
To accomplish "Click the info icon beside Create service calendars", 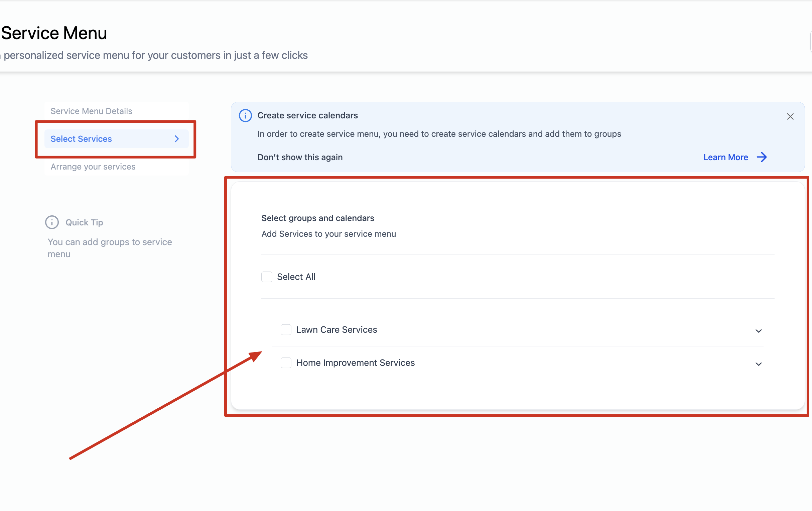I will point(245,115).
